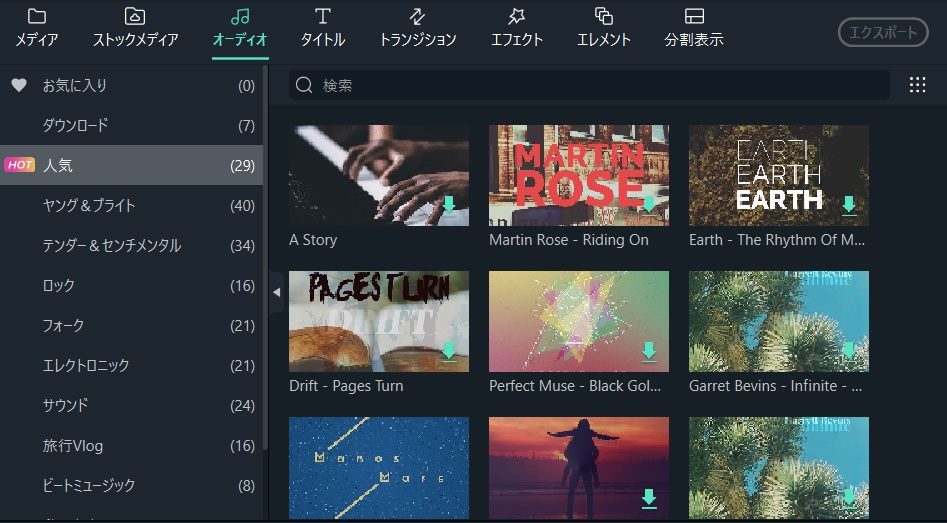This screenshot has height=523, width=947.
Task: Select the 人気 category
Action: click(x=132, y=165)
